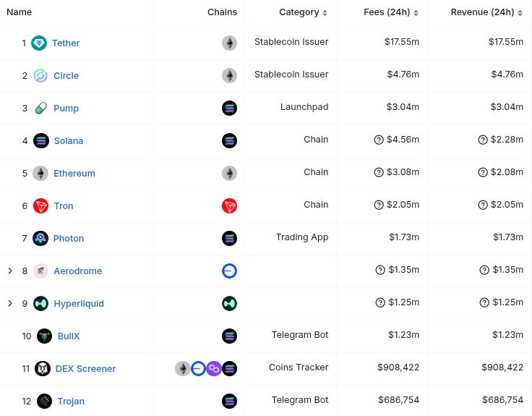This screenshot has height=416, width=532.
Task: Click the Trojan logo icon
Action: point(44,402)
